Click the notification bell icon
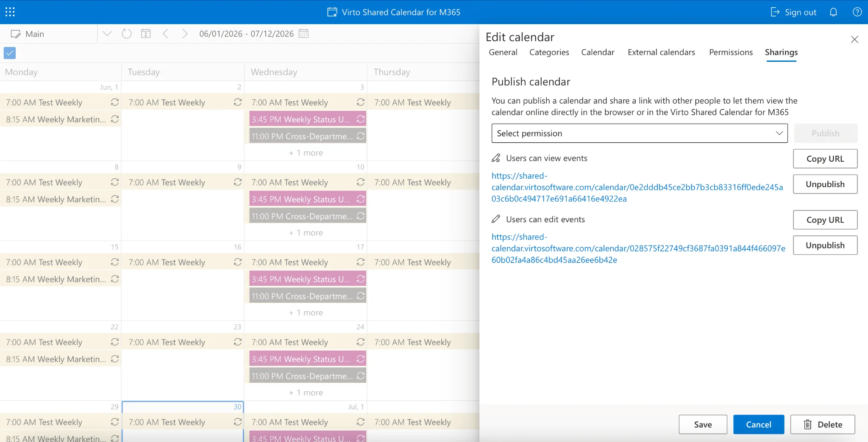Screen dimensions: 868x442 tap(833, 12)
